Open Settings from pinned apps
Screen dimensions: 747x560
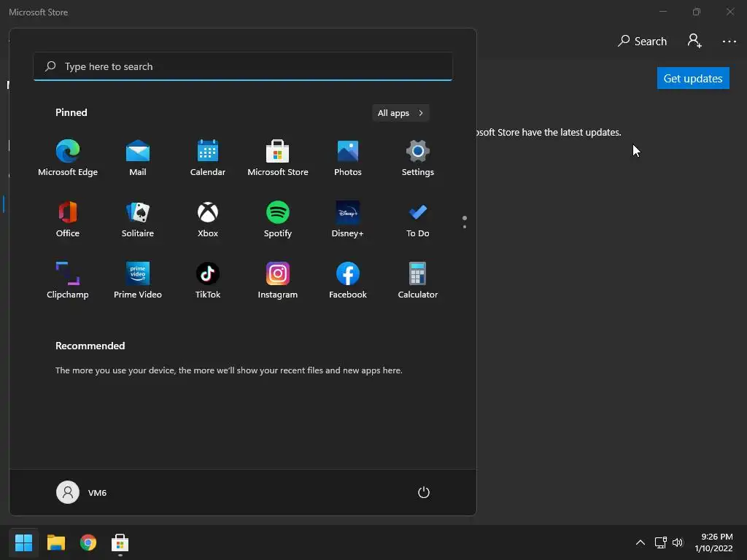(x=418, y=158)
